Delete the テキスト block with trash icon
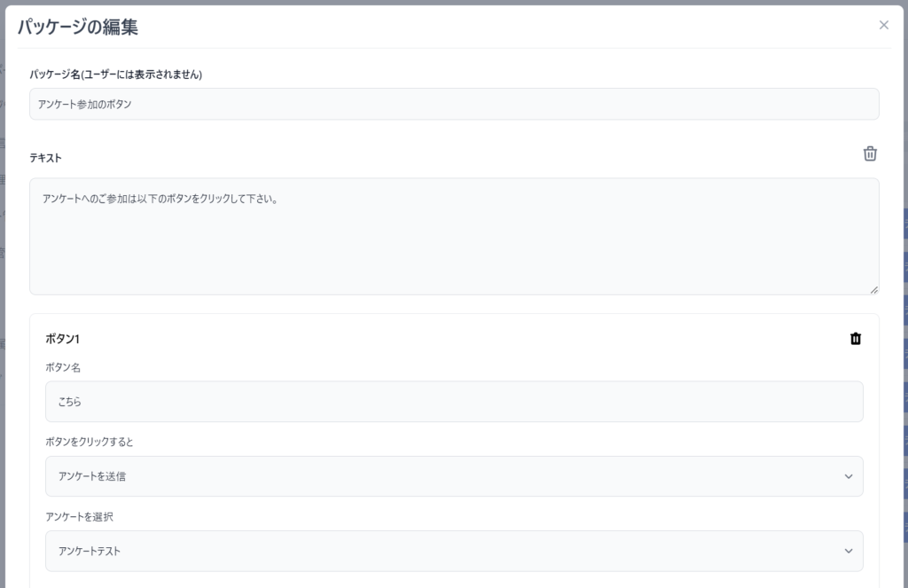Image resolution: width=908 pixels, height=588 pixels. pos(870,153)
